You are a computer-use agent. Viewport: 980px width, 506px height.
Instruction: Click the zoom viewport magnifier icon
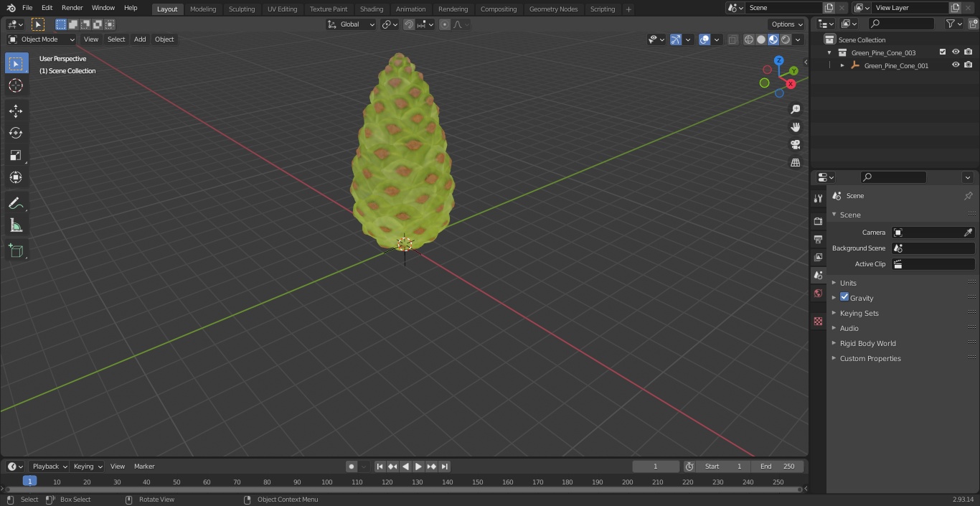pyautogui.click(x=795, y=109)
